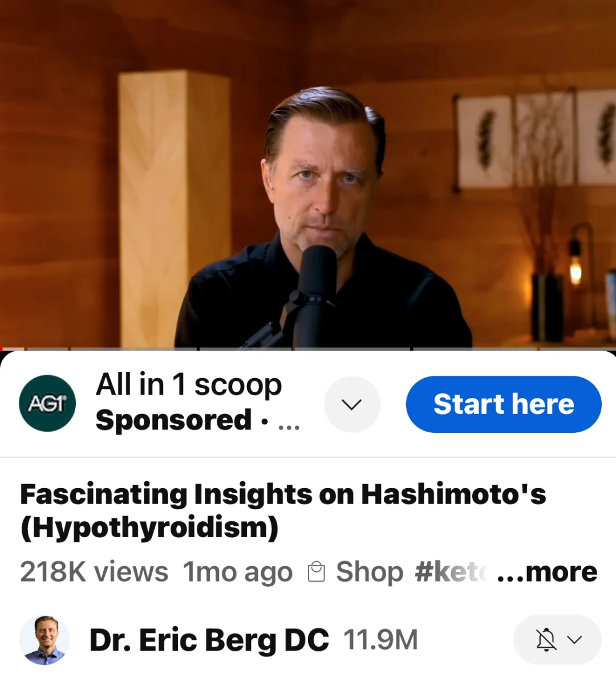Expand the notification options chevron beside the bell
The image size is (616, 674).
(575, 640)
